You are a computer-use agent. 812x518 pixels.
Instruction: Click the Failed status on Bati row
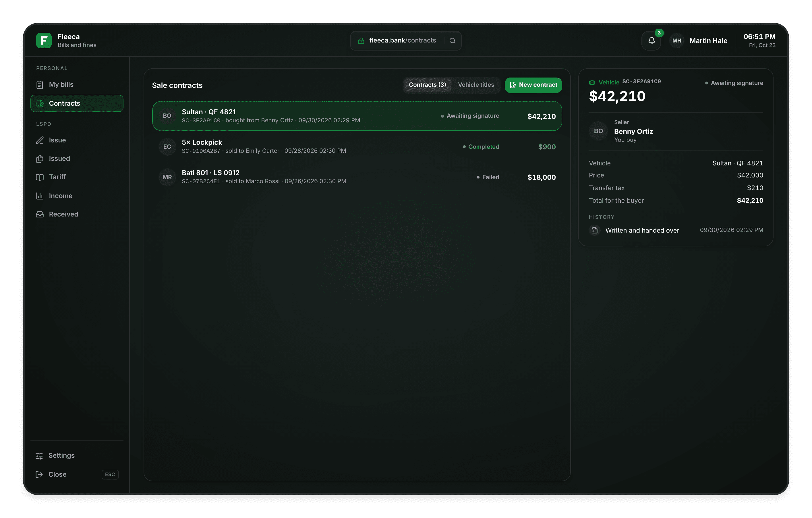[x=488, y=177]
